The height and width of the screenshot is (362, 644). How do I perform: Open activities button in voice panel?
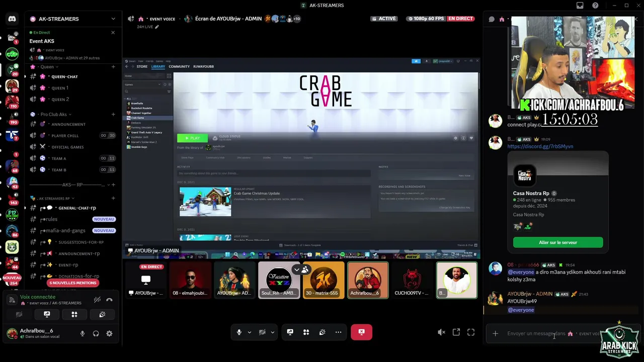[74, 314]
